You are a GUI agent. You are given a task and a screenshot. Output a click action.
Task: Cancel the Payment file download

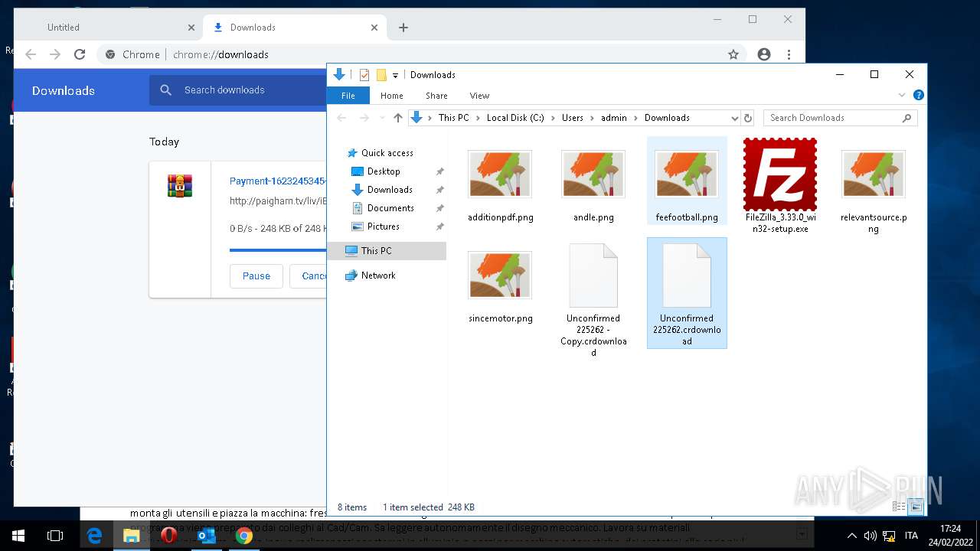(x=309, y=276)
